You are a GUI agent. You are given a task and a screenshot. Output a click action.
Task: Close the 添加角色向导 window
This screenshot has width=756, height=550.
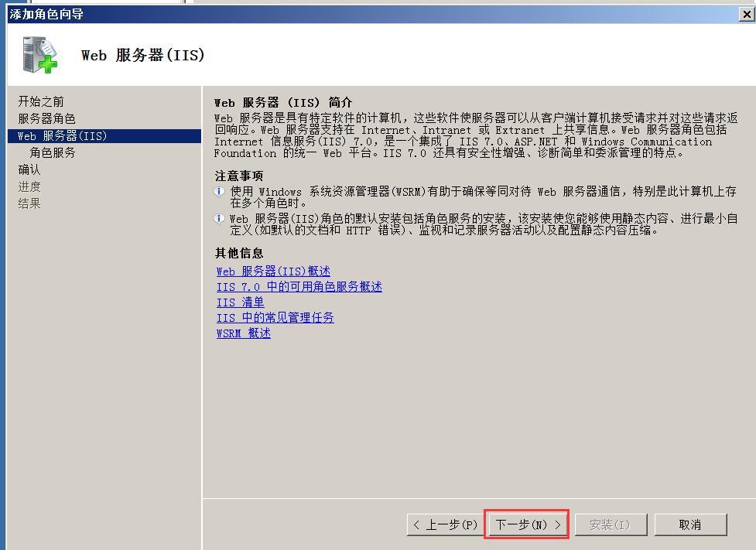747,15
